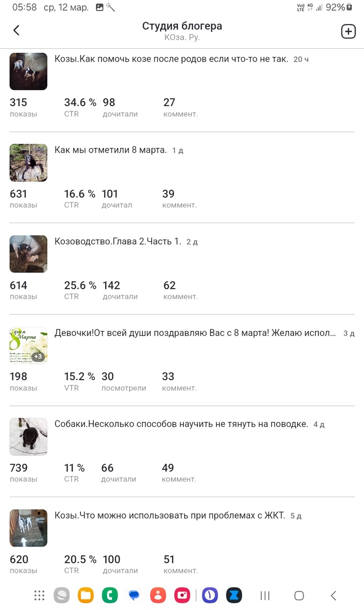Tap the Android home navigation button
The height and width of the screenshot is (610, 364).
click(x=299, y=595)
